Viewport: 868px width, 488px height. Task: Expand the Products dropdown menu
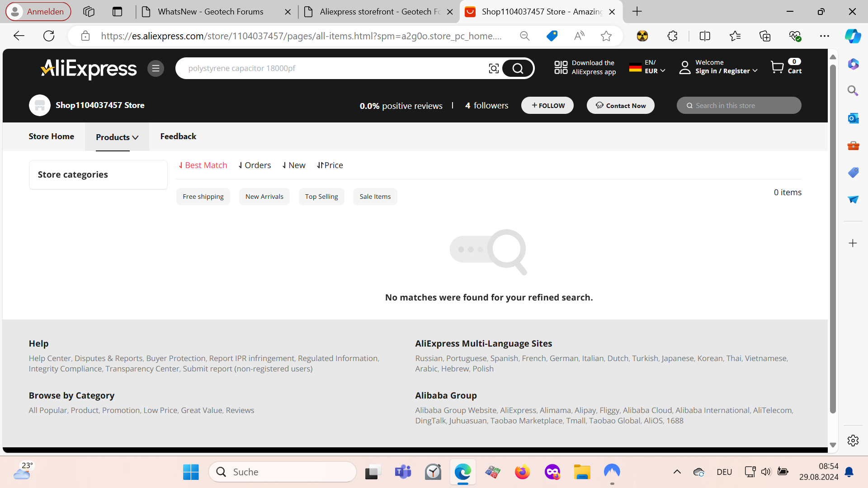point(117,137)
